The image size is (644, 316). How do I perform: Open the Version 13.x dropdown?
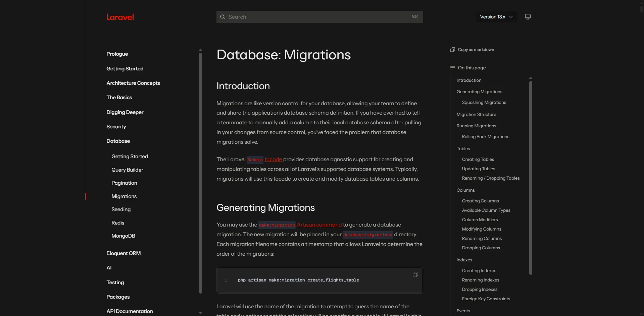(x=496, y=17)
